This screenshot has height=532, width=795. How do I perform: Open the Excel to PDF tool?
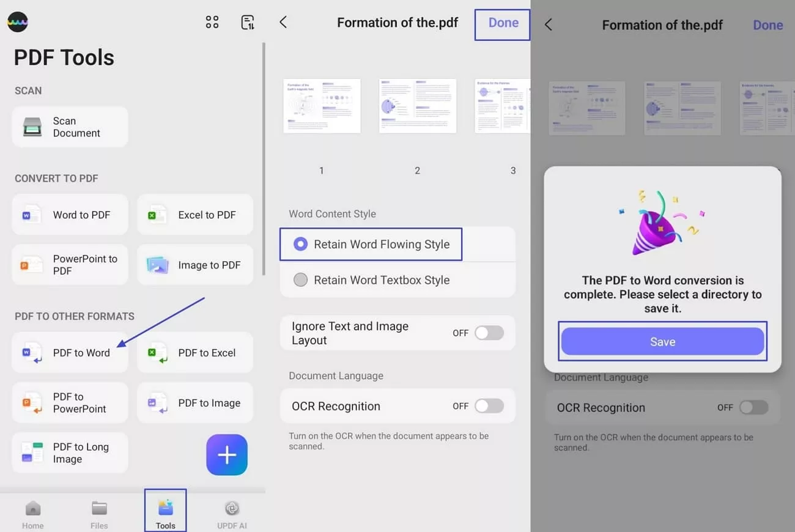(x=194, y=215)
